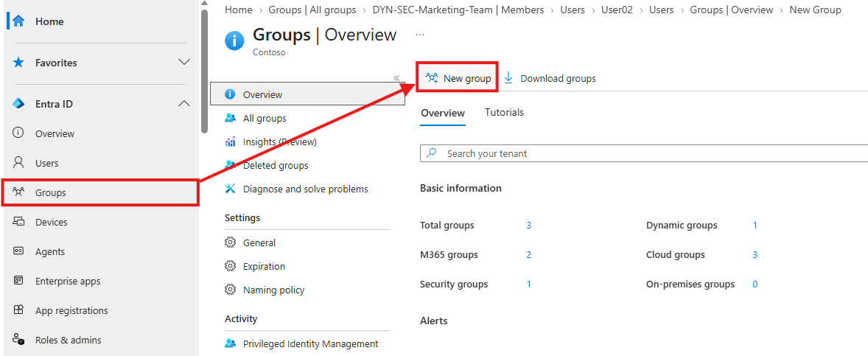Open User02 breadcrumb link
The width and height of the screenshot is (868, 356).
(617, 10)
